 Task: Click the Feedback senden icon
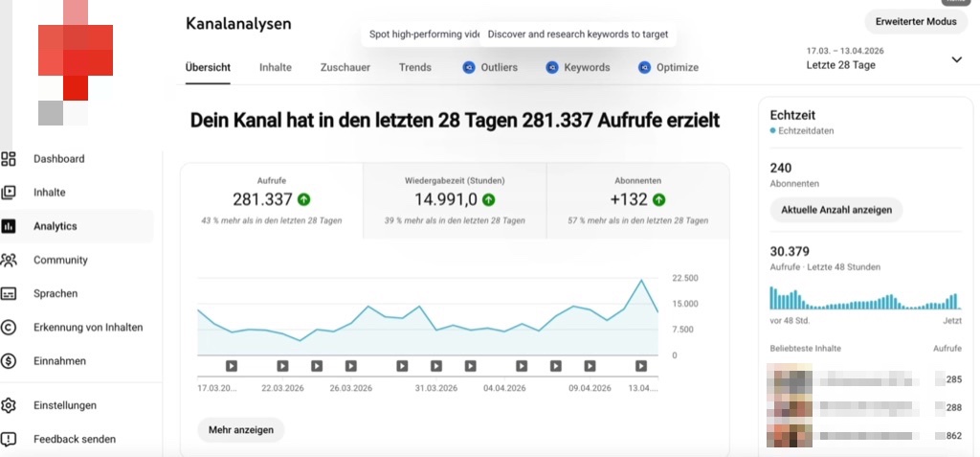click(8, 440)
